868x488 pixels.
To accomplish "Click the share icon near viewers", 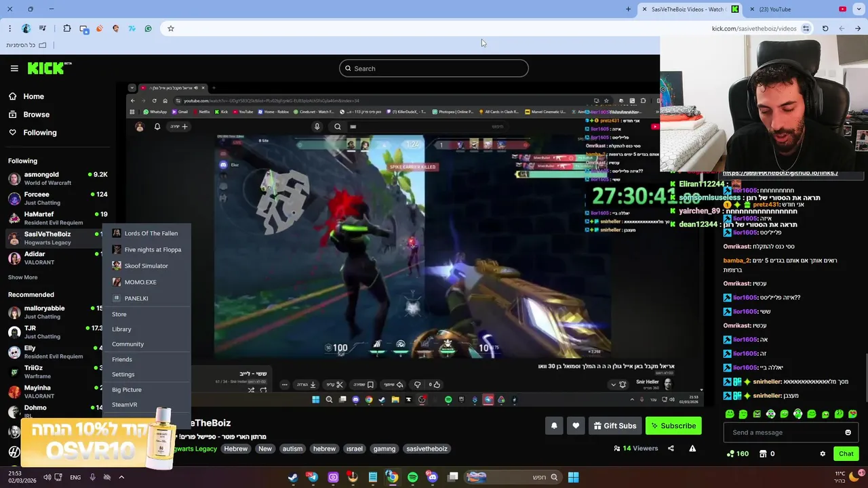I will pyautogui.click(x=671, y=449).
